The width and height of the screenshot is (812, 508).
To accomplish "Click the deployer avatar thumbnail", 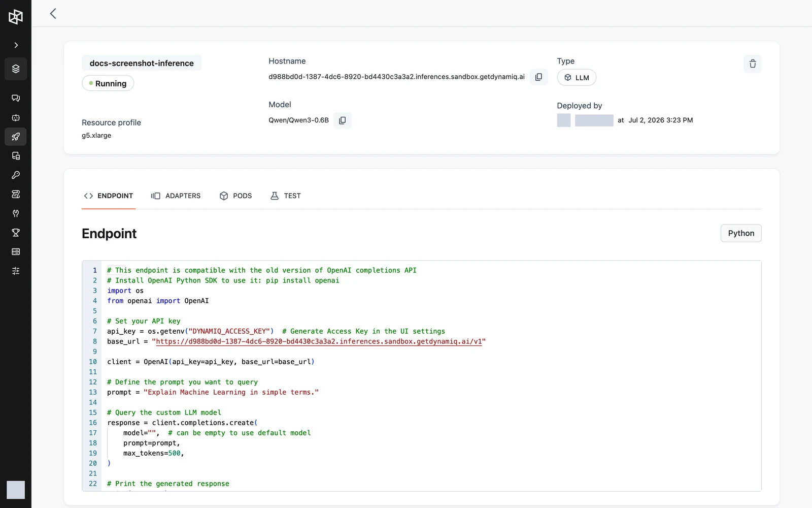I will (564, 120).
